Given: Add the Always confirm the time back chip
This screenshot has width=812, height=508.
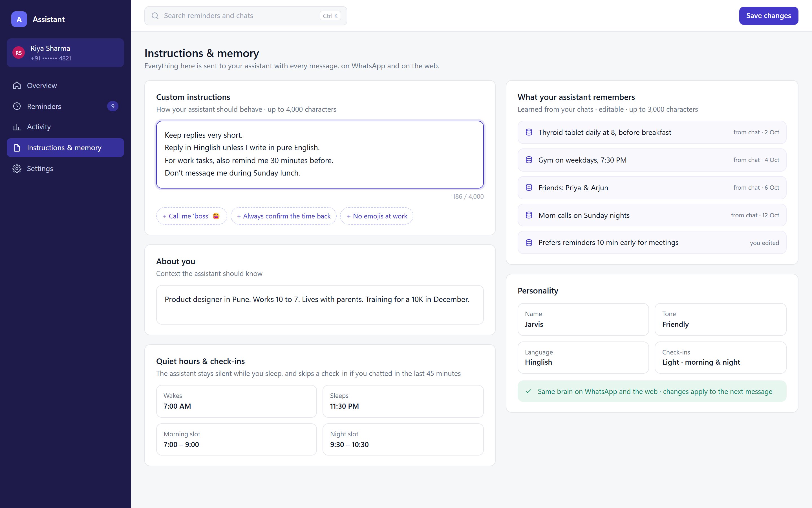Looking at the screenshot, I should (x=284, y=216).
